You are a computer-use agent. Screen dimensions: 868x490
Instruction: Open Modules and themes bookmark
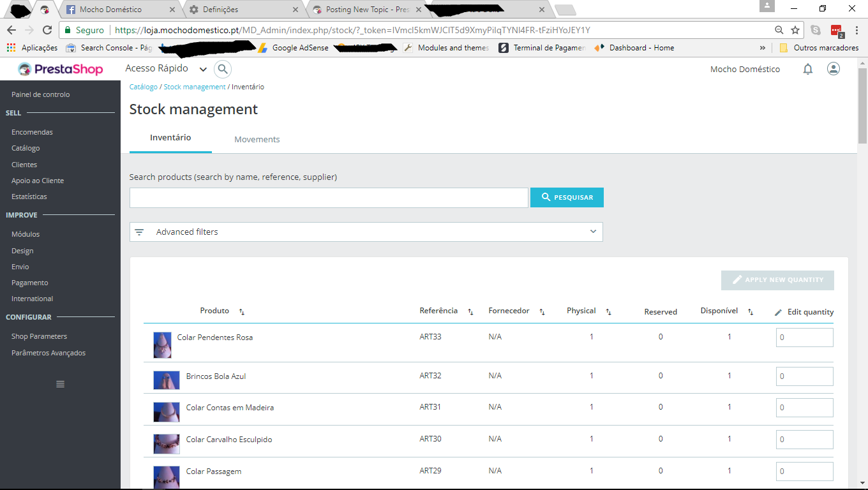click(x=446, y=48)
